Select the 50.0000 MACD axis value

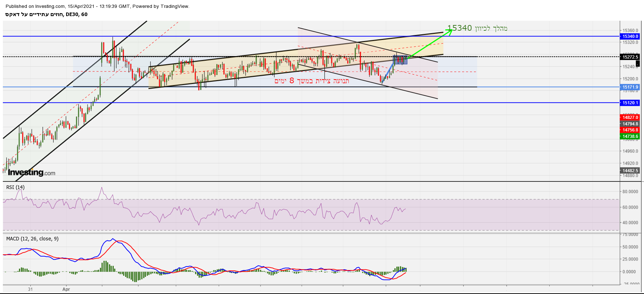[630, 247]
